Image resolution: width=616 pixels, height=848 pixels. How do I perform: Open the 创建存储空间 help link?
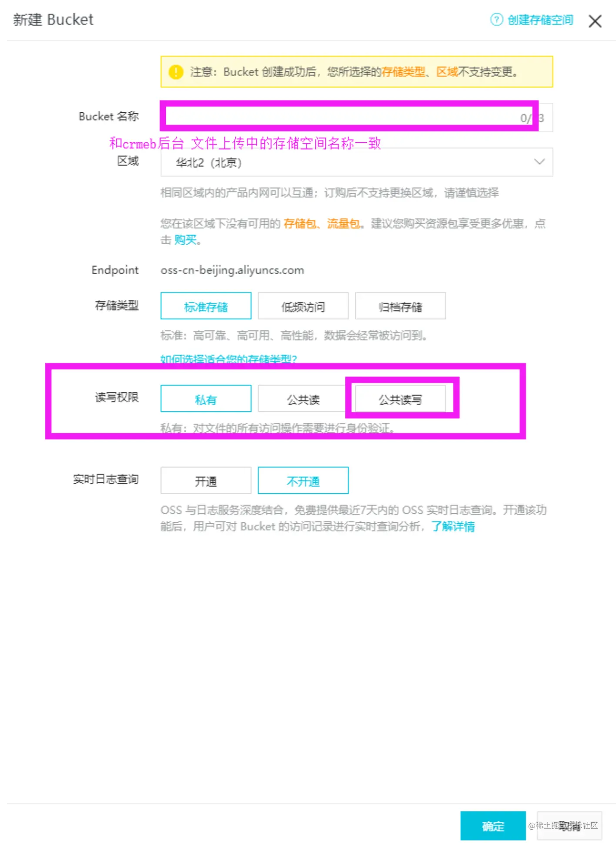pos(540,20)
